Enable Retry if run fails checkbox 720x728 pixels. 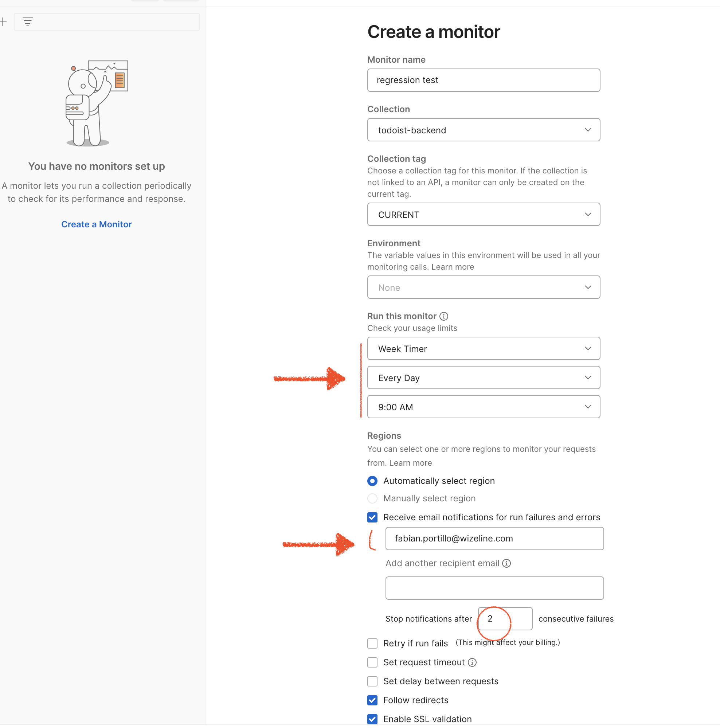point(372,643)
